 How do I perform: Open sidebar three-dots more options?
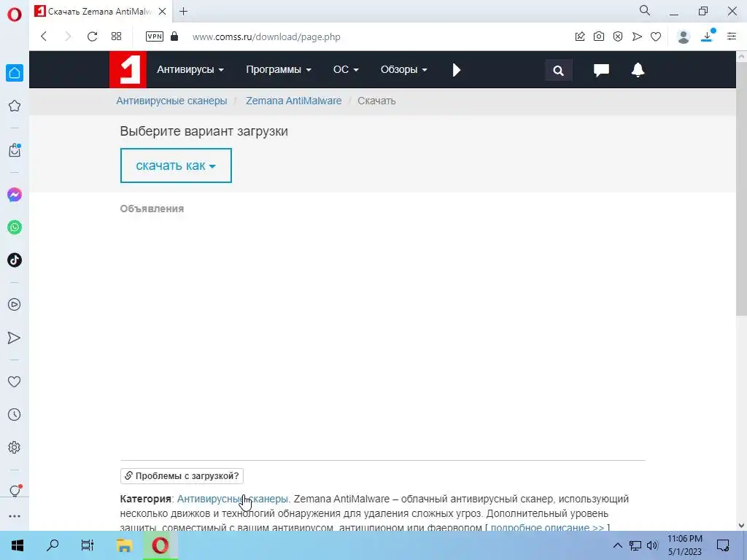pos(15,516)
